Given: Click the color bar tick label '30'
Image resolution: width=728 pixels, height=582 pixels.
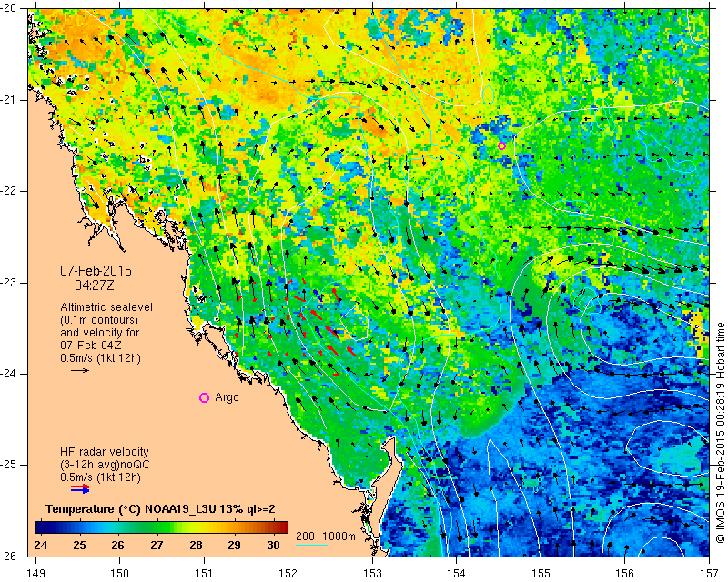Looking at the screenshot, I should tap(274, 545).
